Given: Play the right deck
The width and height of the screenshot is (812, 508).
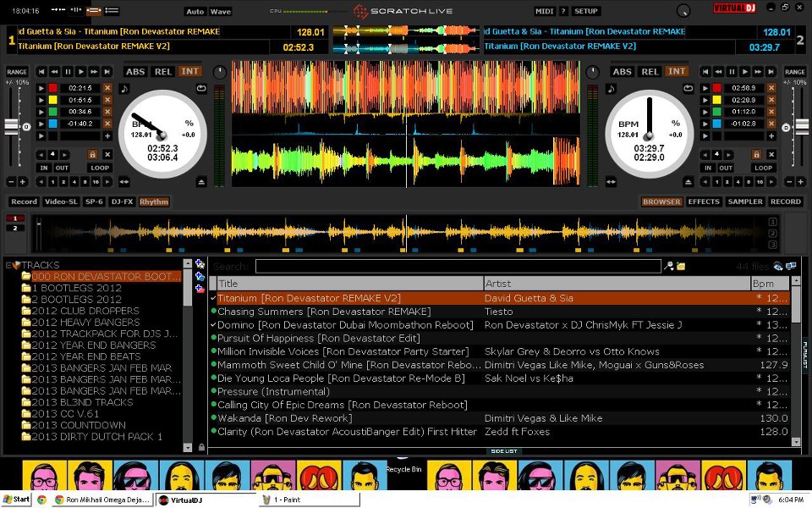Looking at the screenshot, I should pyautogui.click(x=744, y=71).
